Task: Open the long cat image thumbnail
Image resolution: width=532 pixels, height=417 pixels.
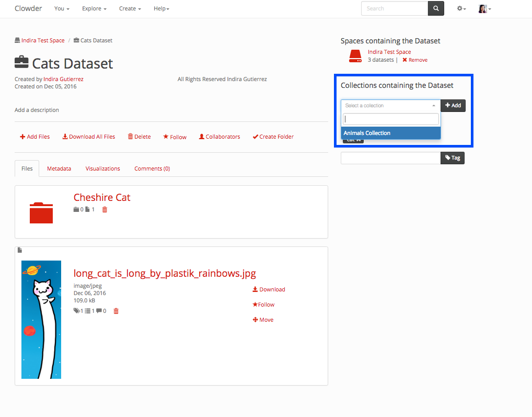Action: click(41, 319)
